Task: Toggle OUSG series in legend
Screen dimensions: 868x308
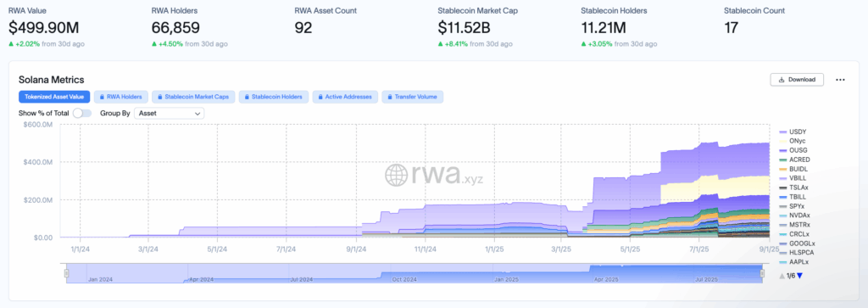Action: tap(793, 150)
